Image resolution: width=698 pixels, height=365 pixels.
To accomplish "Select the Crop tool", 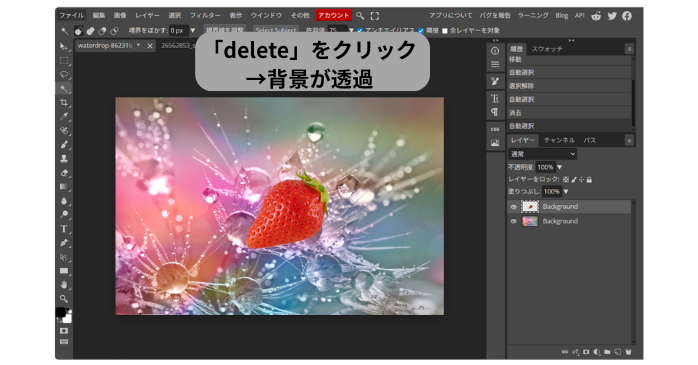I will 64,103.
